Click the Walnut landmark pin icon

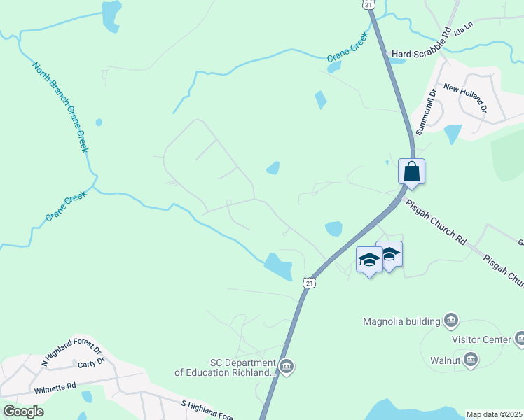click(471, 360)
